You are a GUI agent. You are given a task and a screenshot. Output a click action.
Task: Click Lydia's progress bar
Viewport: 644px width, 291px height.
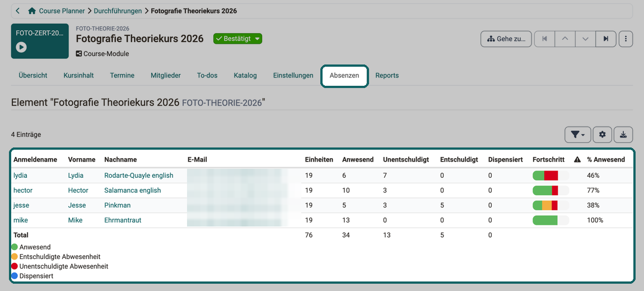point(551,175)
